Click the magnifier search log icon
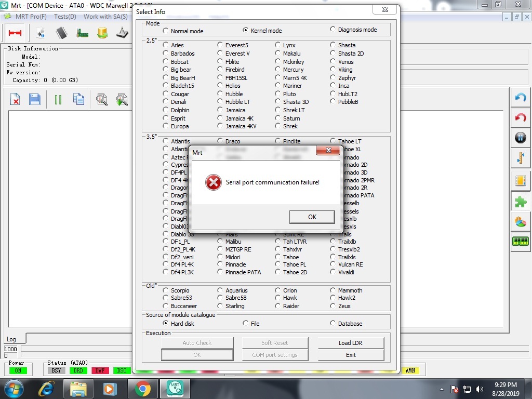Screen dimensions: 532x399 101,99
